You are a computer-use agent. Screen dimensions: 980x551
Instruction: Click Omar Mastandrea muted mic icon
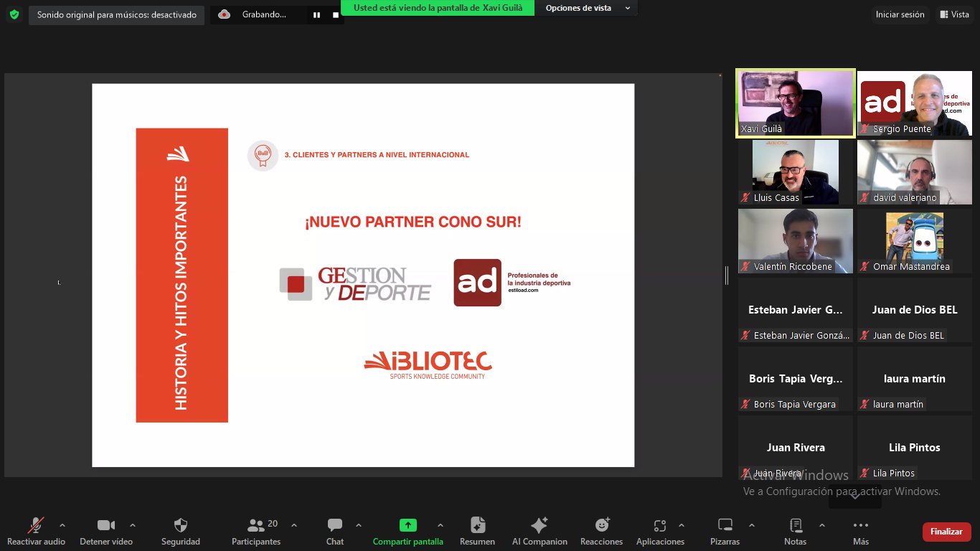tap(865, 267)
